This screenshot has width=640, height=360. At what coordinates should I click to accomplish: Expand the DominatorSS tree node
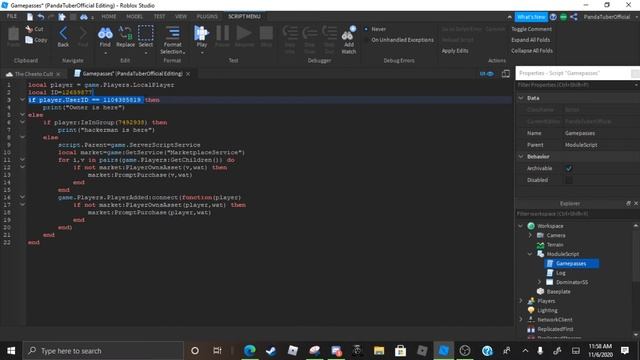pos(540,282)
